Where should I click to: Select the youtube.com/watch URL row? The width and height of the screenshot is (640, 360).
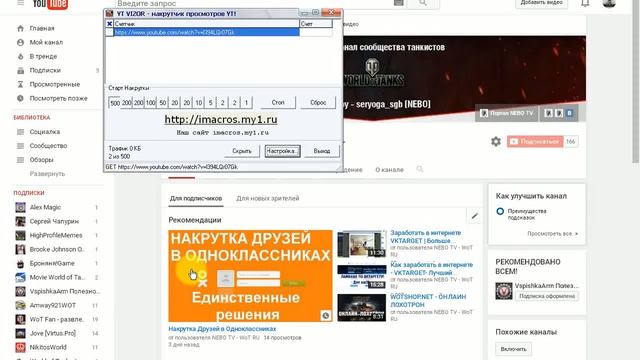207,32
